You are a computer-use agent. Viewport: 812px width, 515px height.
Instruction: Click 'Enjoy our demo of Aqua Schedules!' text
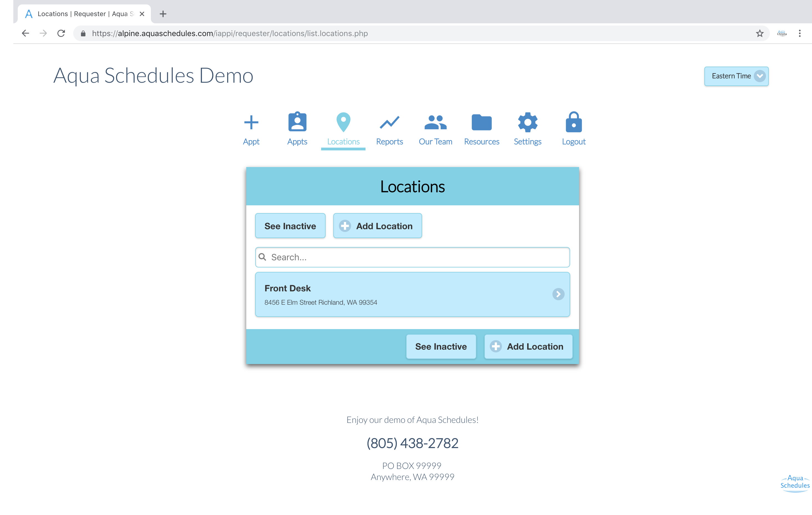412,420
